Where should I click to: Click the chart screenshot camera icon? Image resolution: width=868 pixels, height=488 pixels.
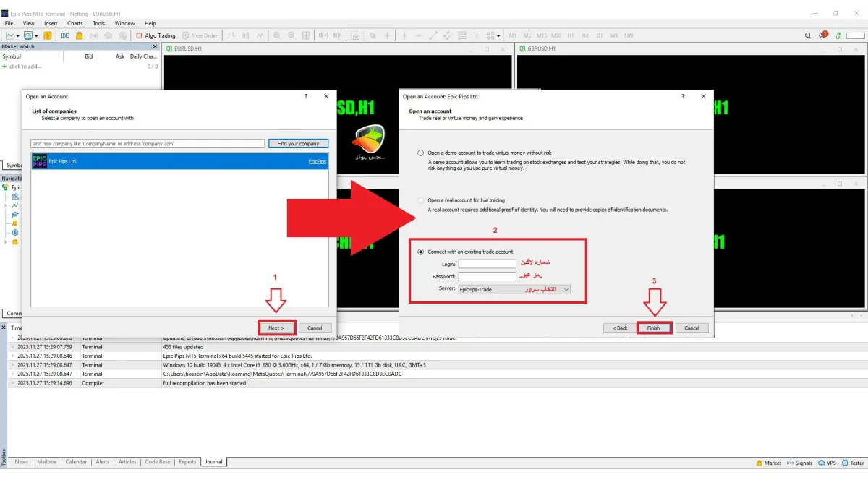click(357, 35)
